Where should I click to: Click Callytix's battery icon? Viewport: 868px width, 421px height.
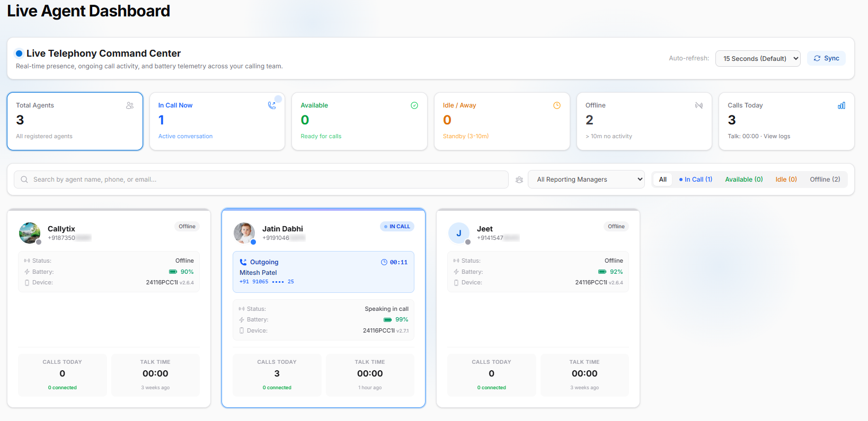click(173, 272)
